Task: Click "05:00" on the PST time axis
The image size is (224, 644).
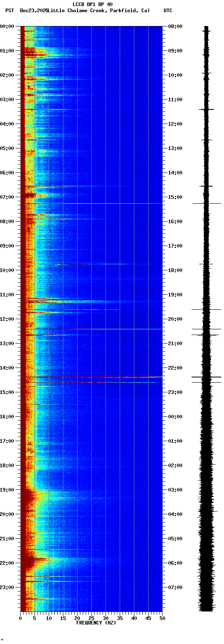Action: click(7, 148)
